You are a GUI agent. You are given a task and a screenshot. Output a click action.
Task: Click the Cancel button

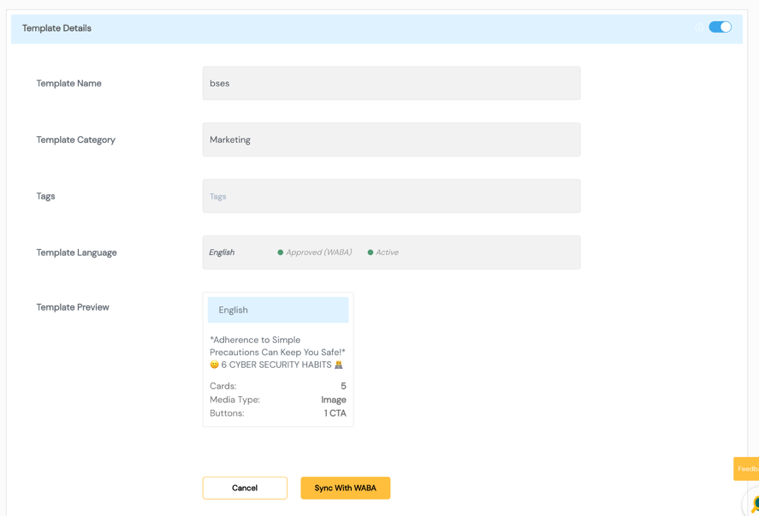[x=244, y=488]
